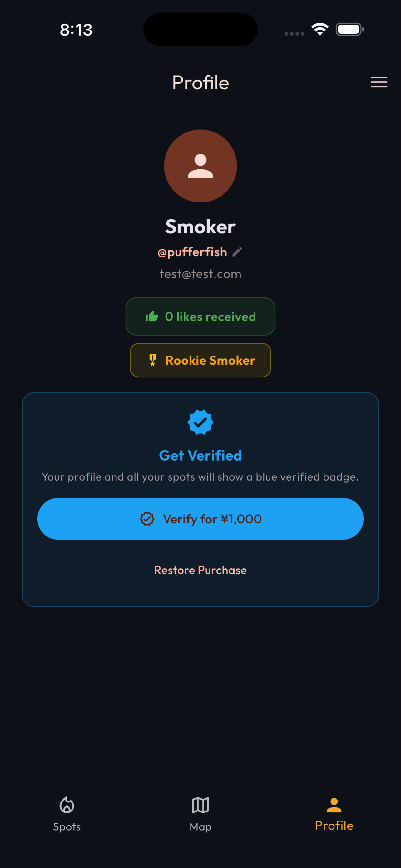Tap the 0 likes received pill
The height and width of the screenshot is (868, 401).
(200, 316)
